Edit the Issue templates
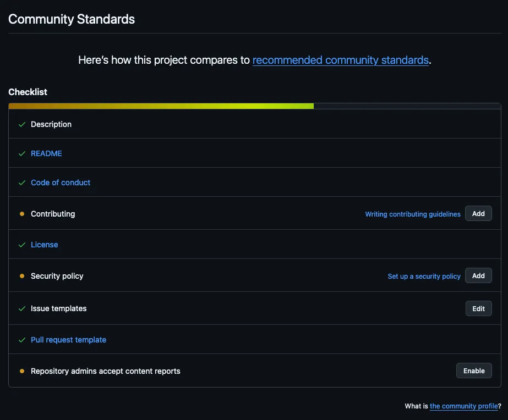The height and width of the screenshot is (420, 508). [478, 308]
